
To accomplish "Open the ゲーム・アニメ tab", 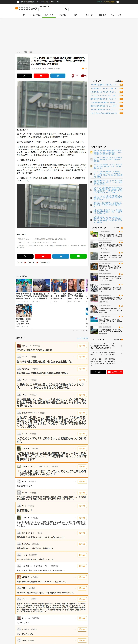I will [35, 15].
